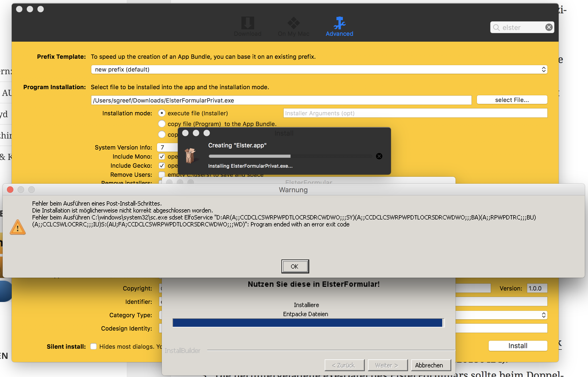
Task: Select copy file (Program) to App Bundle
Action: point(162,124)
